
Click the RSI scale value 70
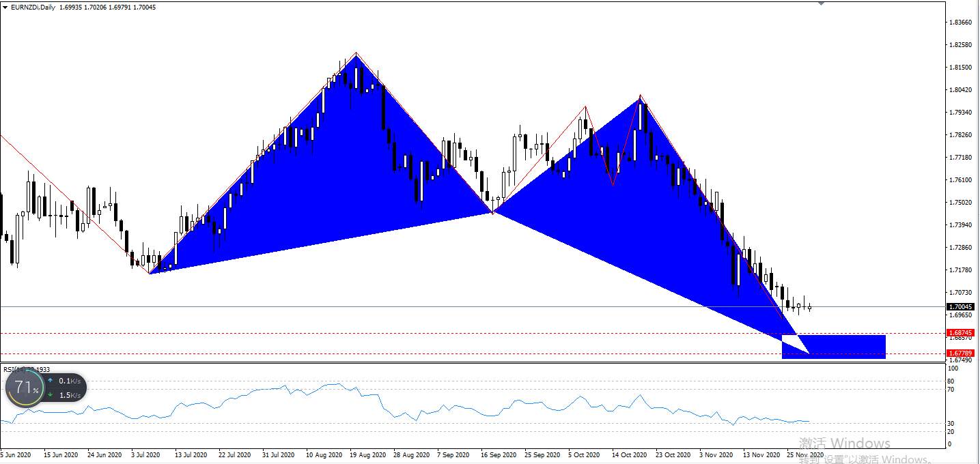(951, 390)
